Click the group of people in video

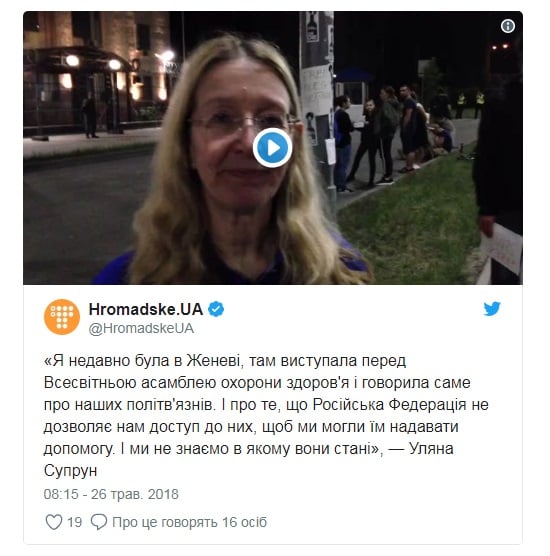(394, 137)
